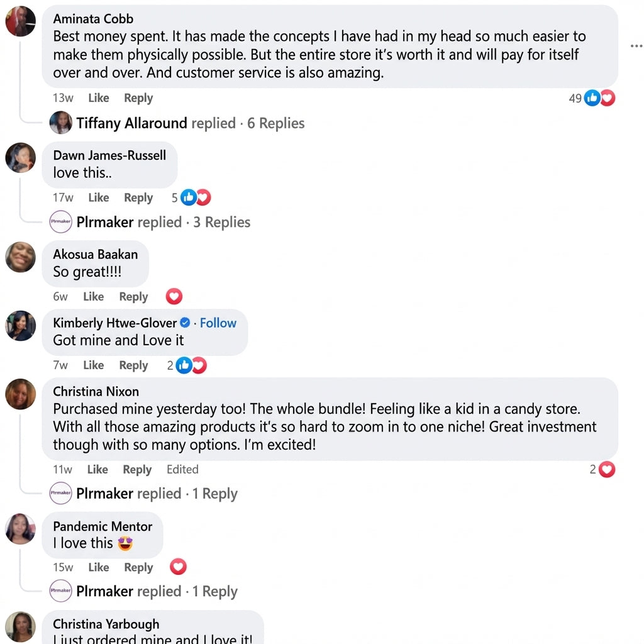This screenshot has height=644, width=644.
Task: Click reaction icons on Kimberly Htwe-Glover's comment
Action: tap(191, 365)
